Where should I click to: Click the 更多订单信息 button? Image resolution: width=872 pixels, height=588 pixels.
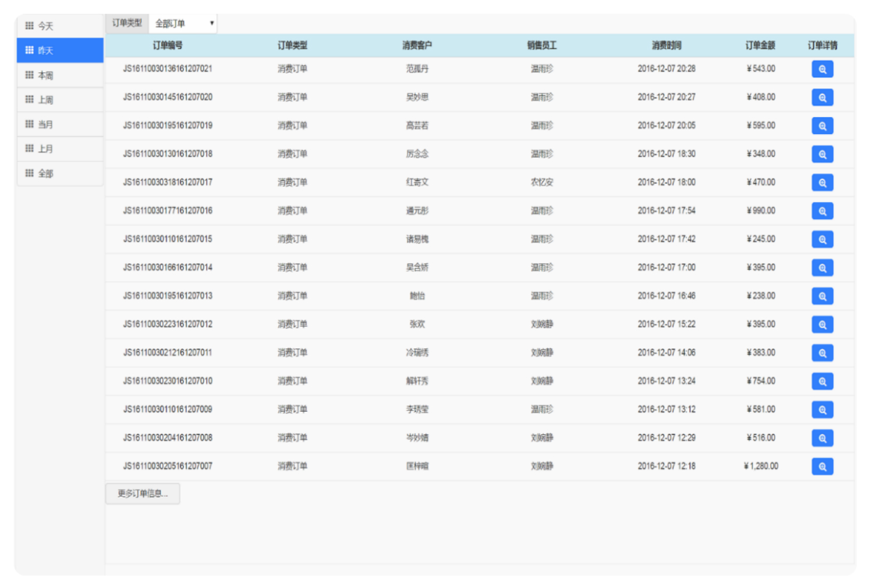coord(143,494)
